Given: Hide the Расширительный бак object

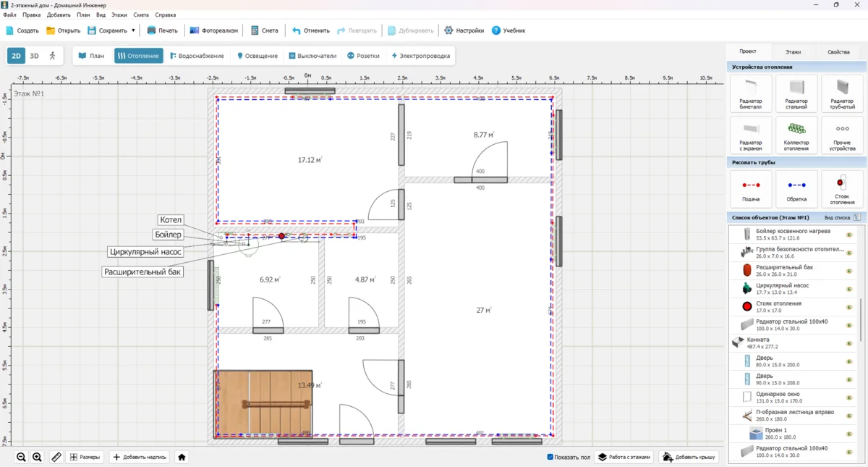Looking at the screenshot, I should tap(849, 271).
